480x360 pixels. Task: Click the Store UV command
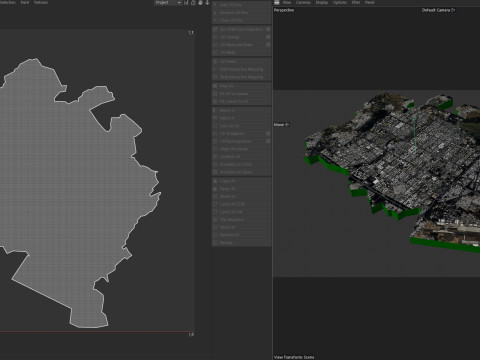point(241,227)
